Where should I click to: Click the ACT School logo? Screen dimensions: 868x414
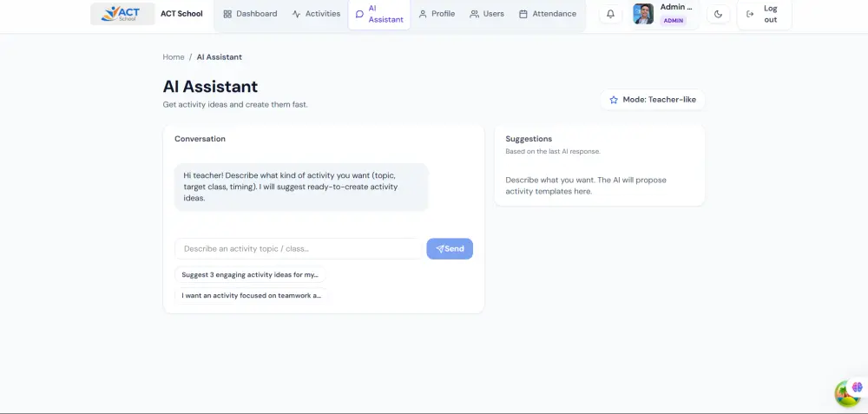(122, 14)
